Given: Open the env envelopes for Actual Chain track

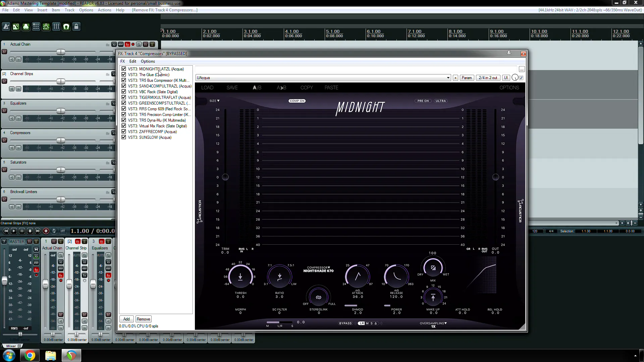Looking at the screenshot, I should [x=121, y=44].
